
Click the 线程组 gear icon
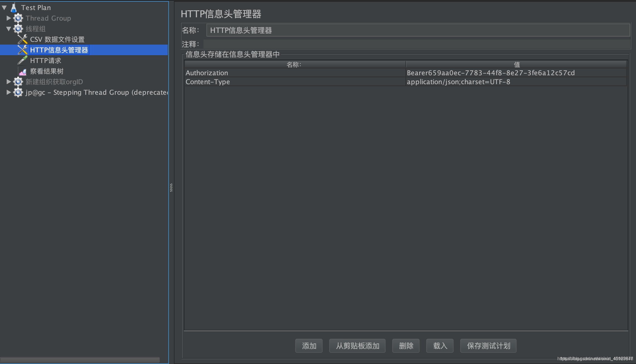(x=18, y=29)
